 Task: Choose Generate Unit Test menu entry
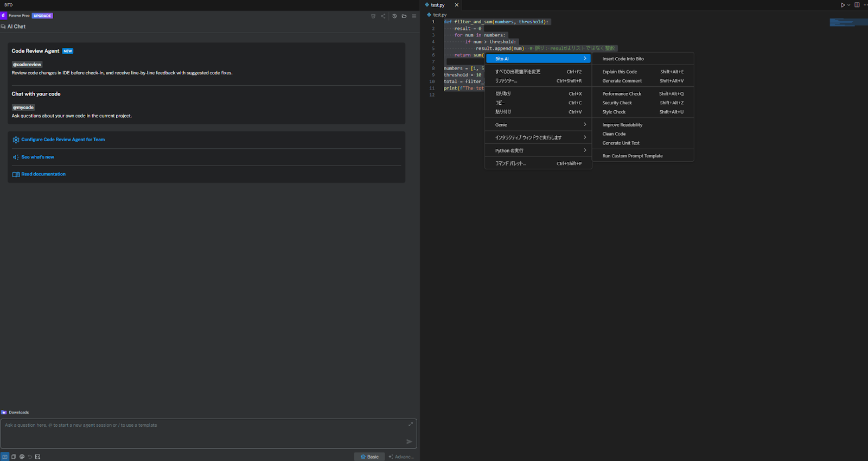(x=621, y=143)
